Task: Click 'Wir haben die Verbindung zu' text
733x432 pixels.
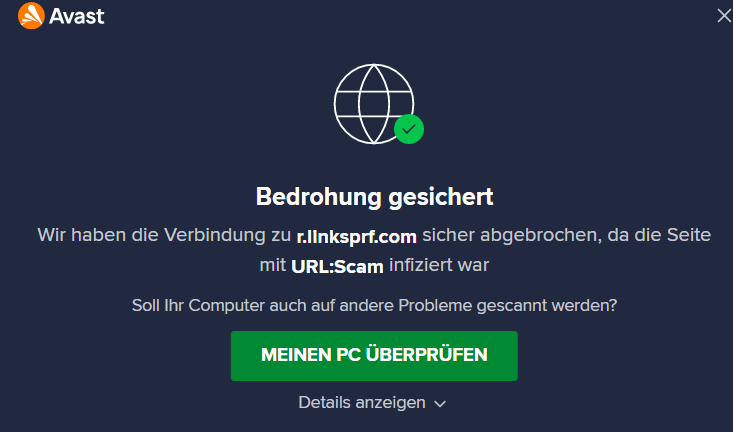Action: click(164, 235)
